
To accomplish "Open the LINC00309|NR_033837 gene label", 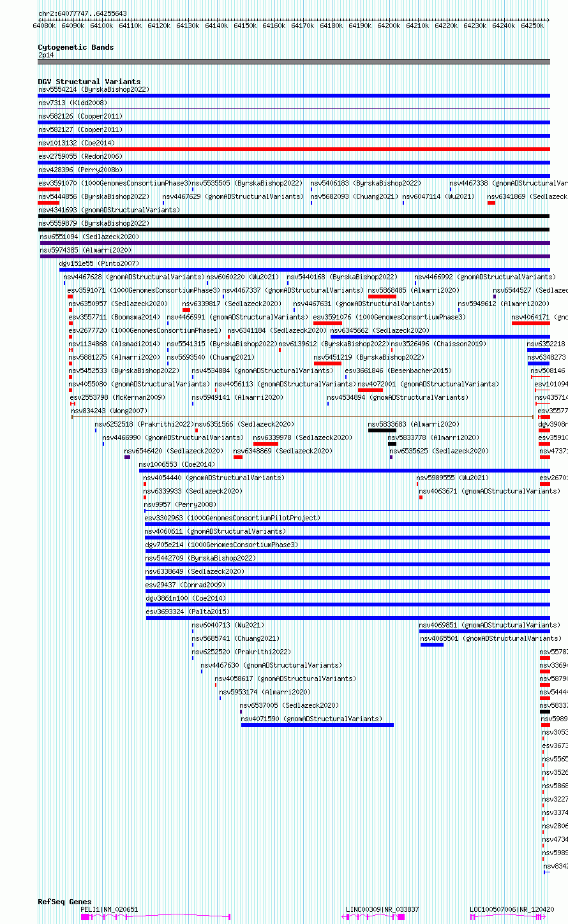I will point(382,909).
